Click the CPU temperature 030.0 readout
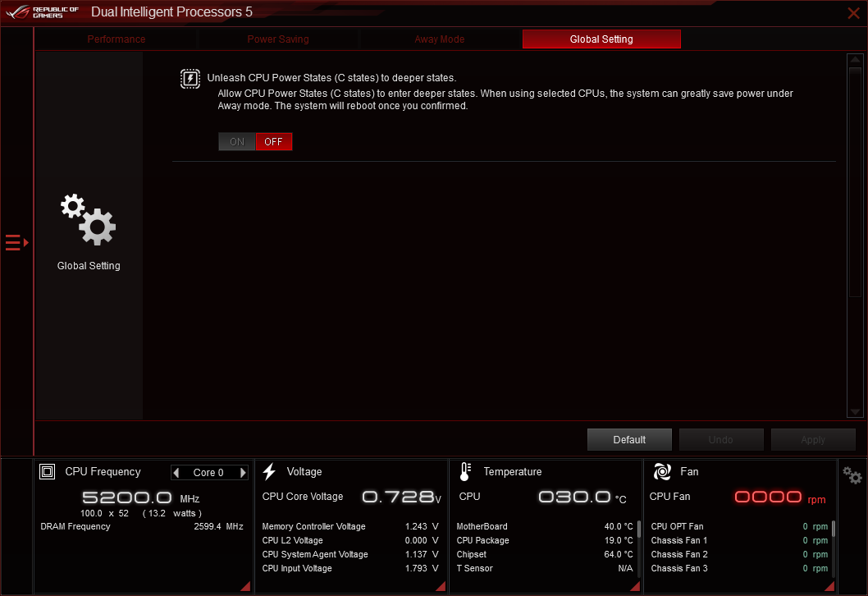868x596 pixels. [x=582, y=497]
